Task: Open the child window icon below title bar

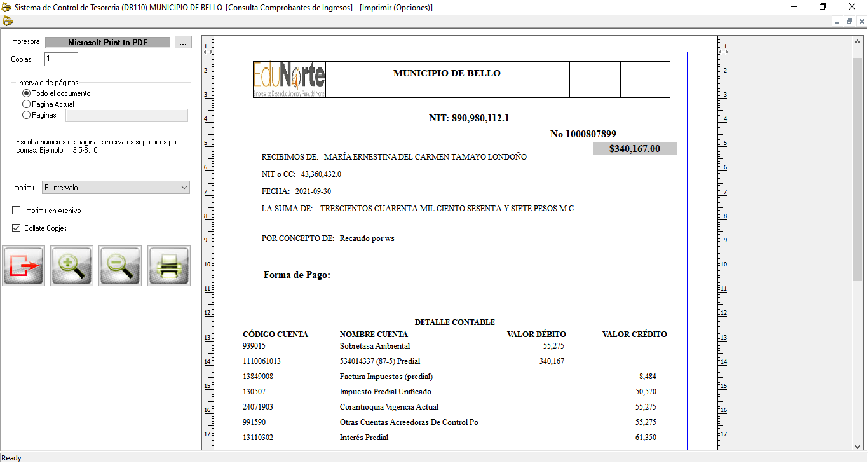Action: pos(7,21)
